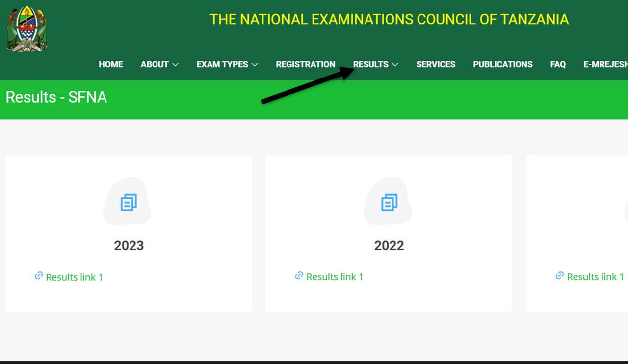Select FAQ in the navigation bar
This screenshot has height=364, width=628.
(558, 64)
